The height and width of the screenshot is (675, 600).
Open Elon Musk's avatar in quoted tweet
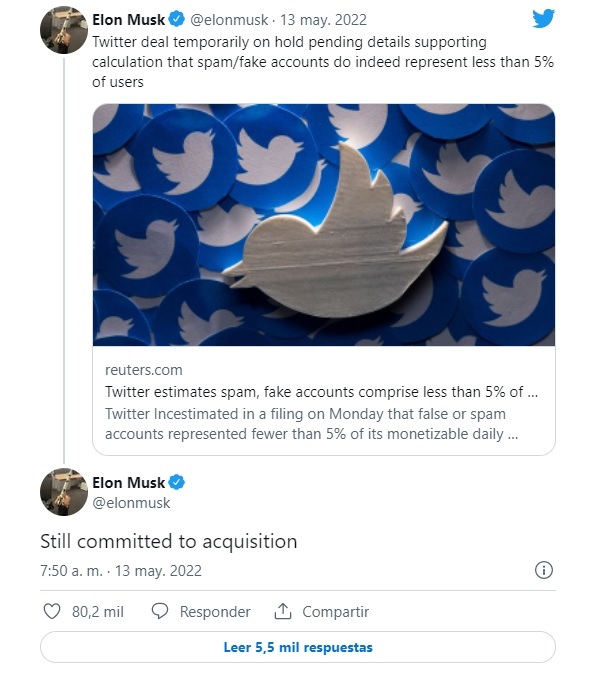point(64,30)
